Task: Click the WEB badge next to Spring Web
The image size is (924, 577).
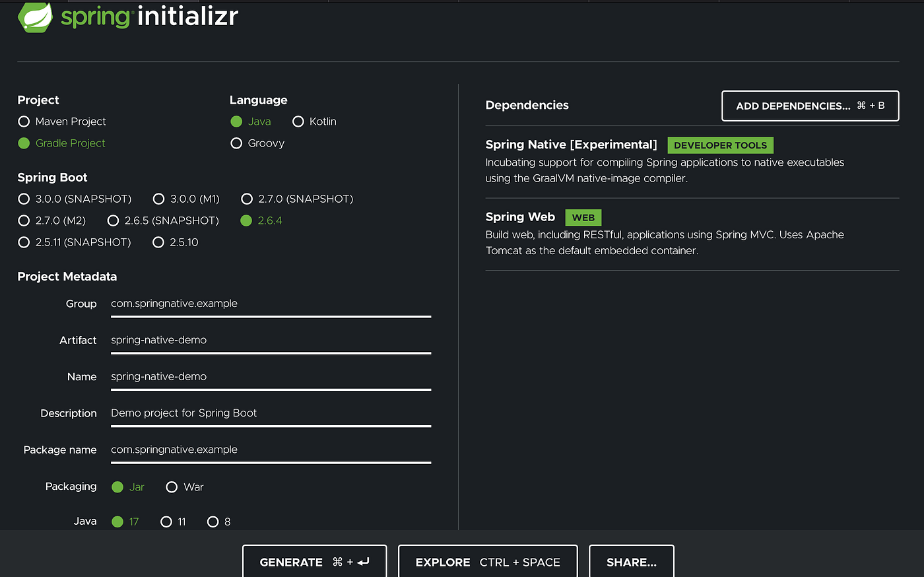Action: [x=583, y=217]
